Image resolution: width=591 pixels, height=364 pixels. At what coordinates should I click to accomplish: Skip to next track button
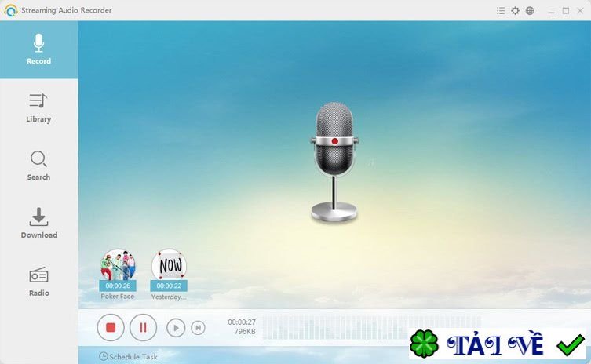199,328
